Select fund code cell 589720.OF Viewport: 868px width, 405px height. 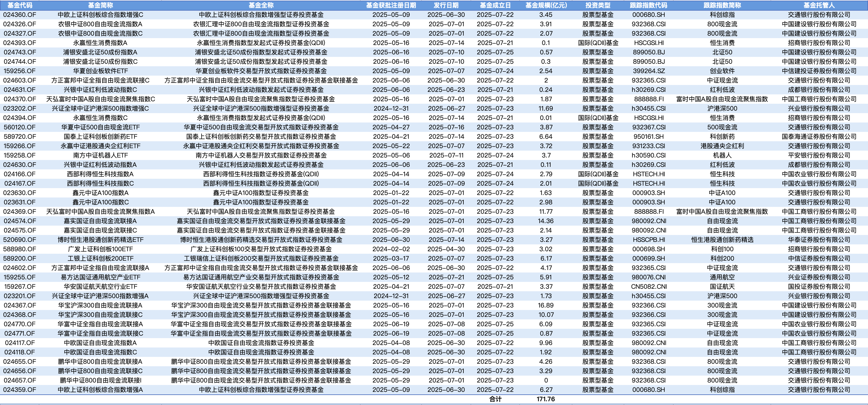tap(20, 137)
